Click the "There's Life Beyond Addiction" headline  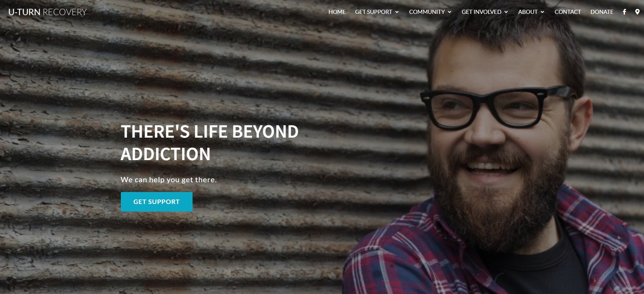pyautogui.click(x=209, y=143)
